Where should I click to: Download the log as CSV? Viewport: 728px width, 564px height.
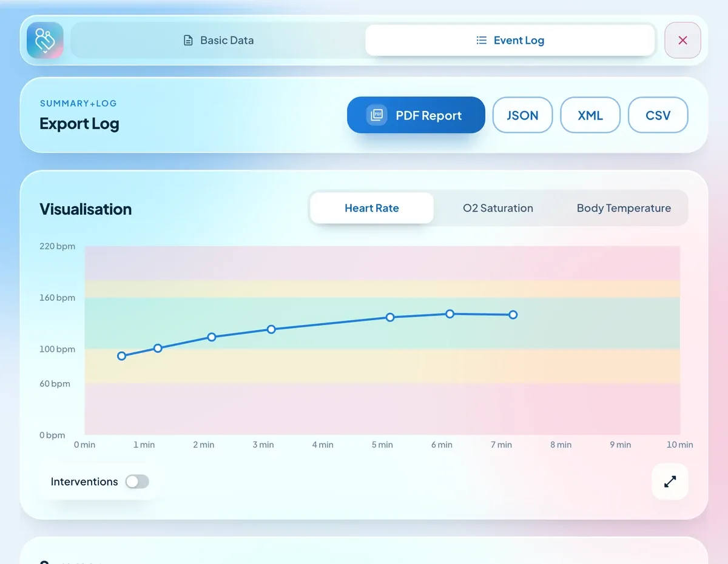coord(658,115)
